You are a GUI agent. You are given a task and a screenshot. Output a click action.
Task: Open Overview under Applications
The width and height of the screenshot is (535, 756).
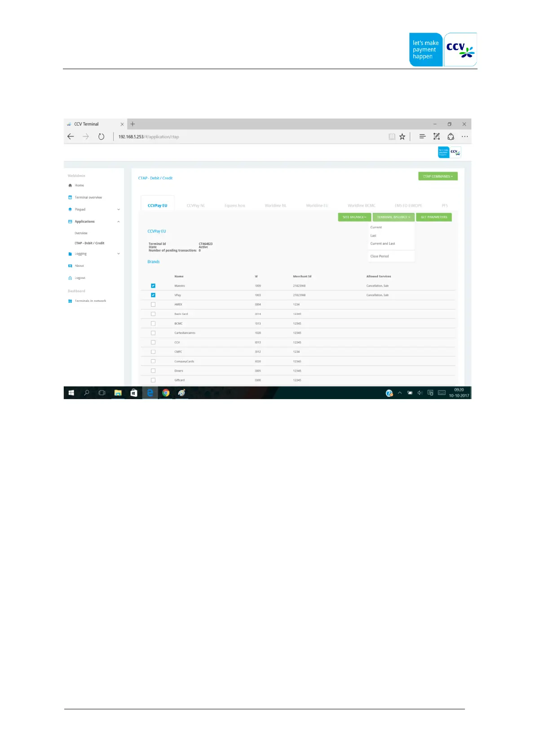click(81, 233)
